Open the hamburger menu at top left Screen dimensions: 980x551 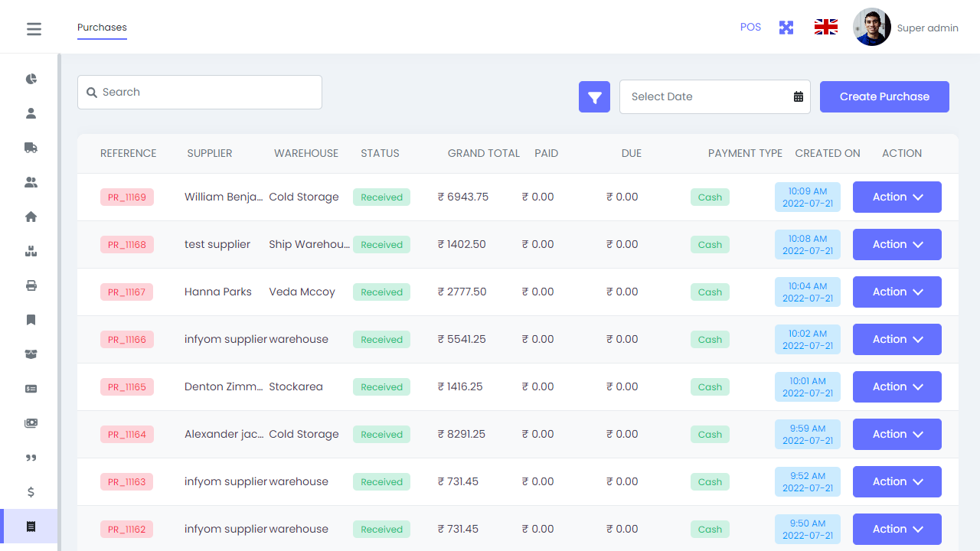[x=34, y=28]
